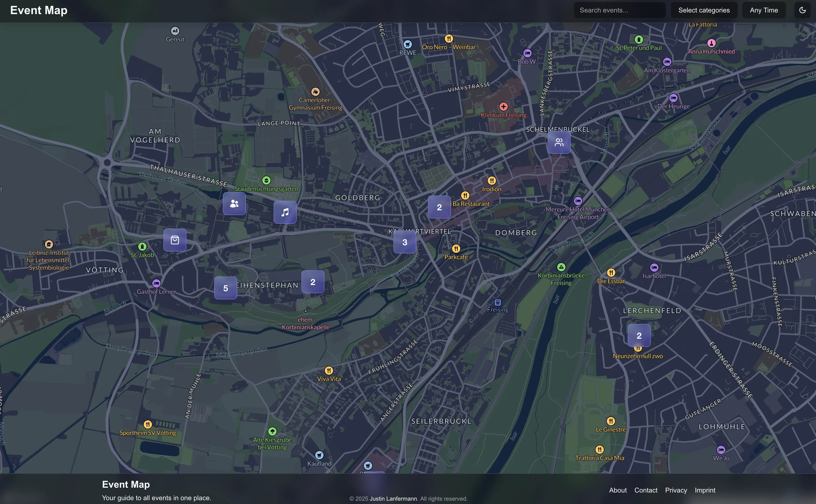
Task: Open the people event marker near Vötting
Action: [234, 203]
